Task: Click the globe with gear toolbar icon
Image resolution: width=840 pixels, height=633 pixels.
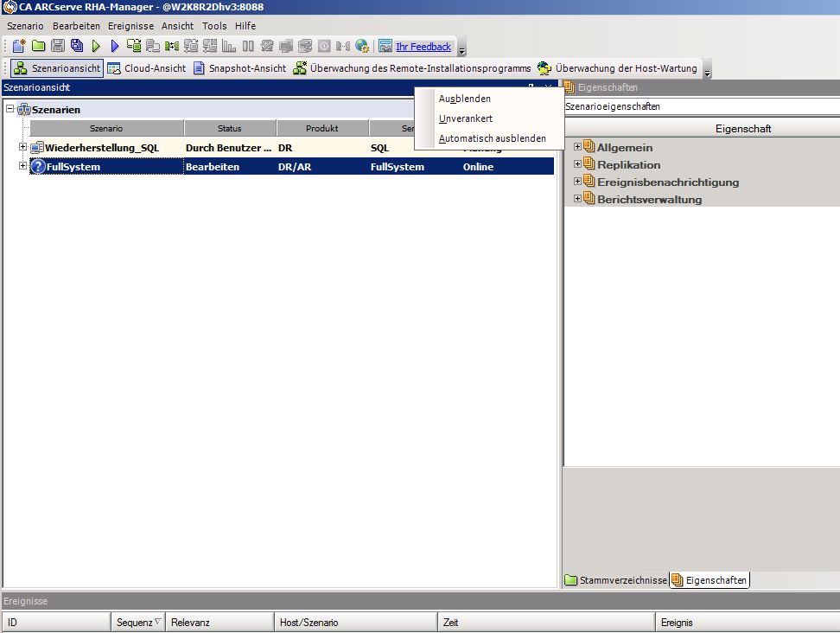Action: tap(362, 46)
